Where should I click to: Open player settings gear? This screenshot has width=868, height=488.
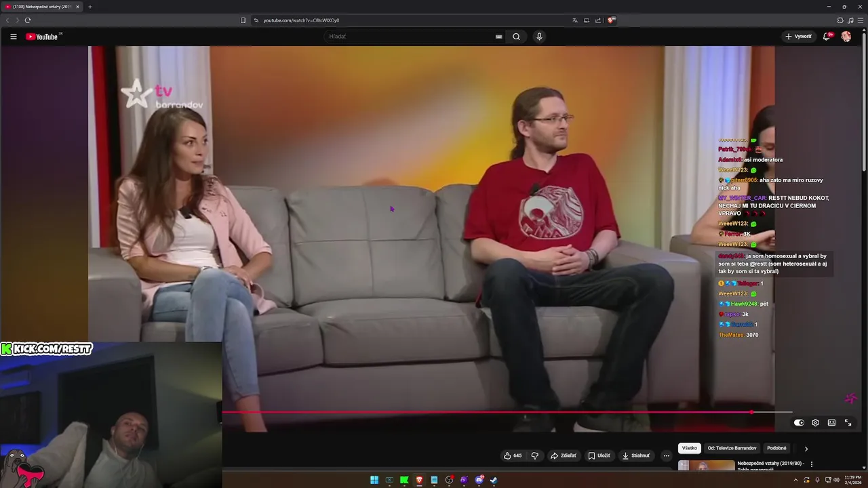[x=815, y=422]
